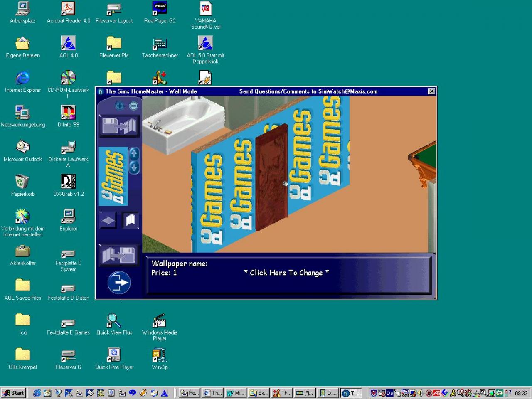Launch the QuickTime Player shortcut
Viewport: 532px width, 399px height.
point(114,358)
